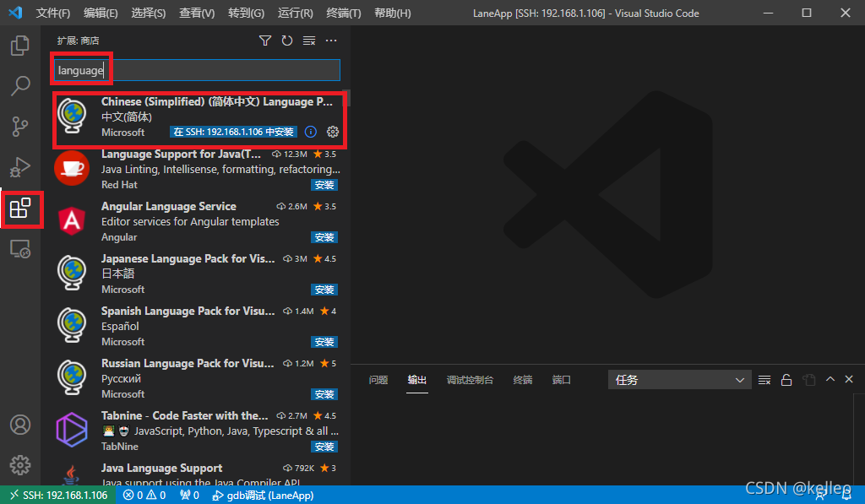The image size is (865, 504).
Task: Install Language Support for Java
Action: click(x=324, y=185)
